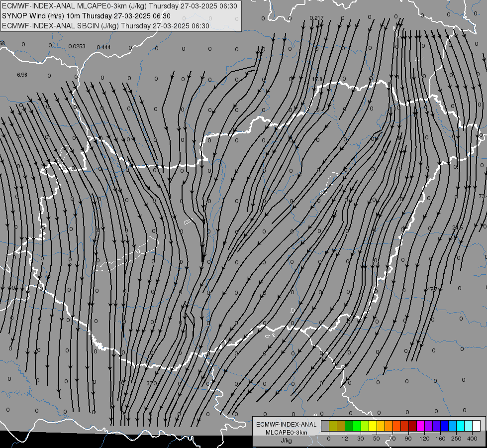Select the dark red swatch before magenta
Image resolution: width=487 pixels, height=448 pixels.
(413, 426)
